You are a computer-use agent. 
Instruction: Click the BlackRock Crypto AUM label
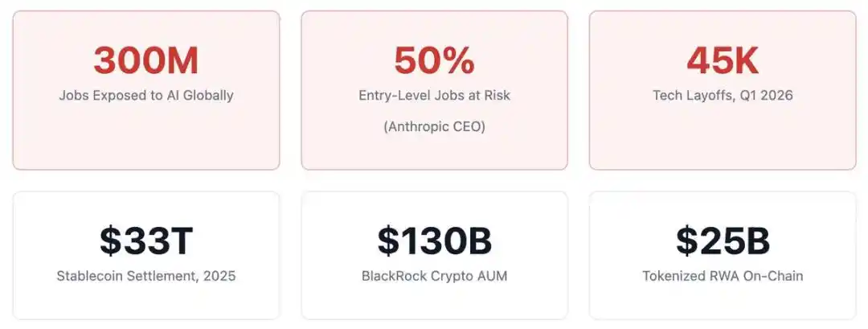tap(434, 276)
